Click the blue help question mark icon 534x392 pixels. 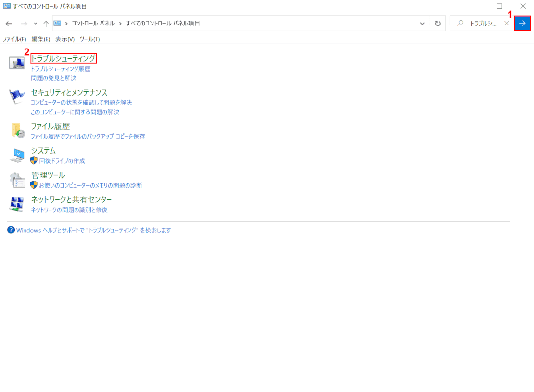[x=11, y=230]
